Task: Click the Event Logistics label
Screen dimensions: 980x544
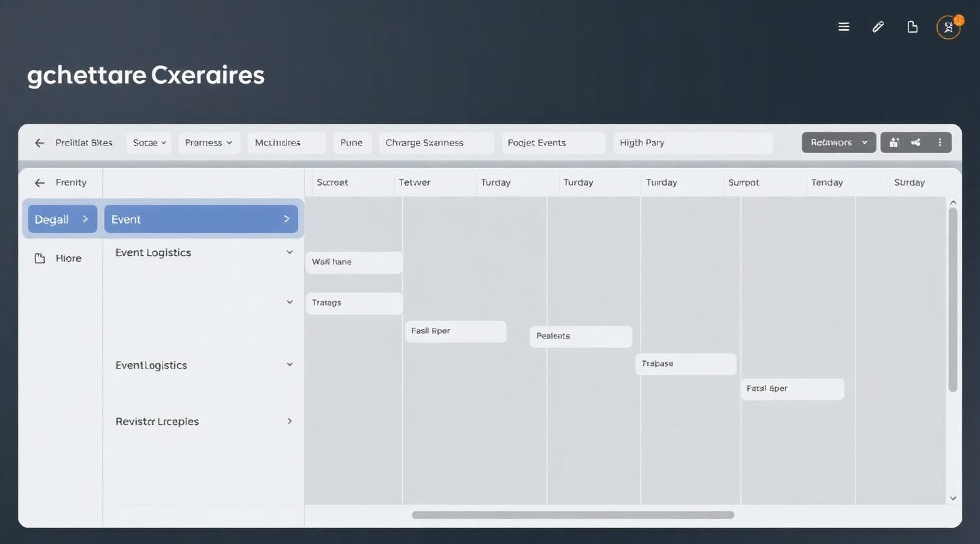Action: pos(153,252)
